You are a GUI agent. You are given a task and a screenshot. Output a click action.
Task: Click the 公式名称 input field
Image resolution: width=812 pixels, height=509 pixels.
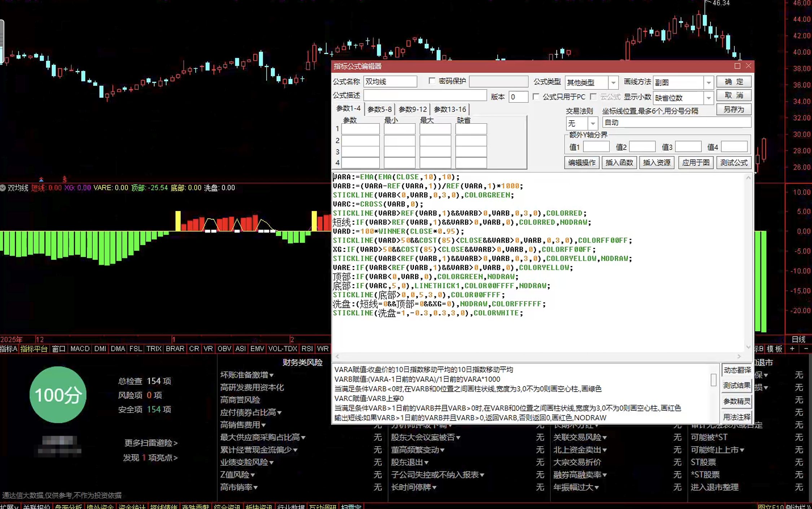coord(390,82)
